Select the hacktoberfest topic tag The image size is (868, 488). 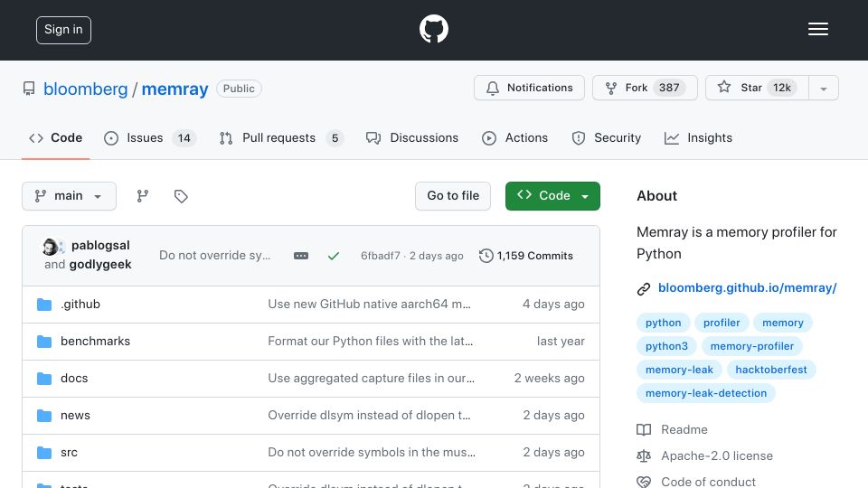pos(771,370)
